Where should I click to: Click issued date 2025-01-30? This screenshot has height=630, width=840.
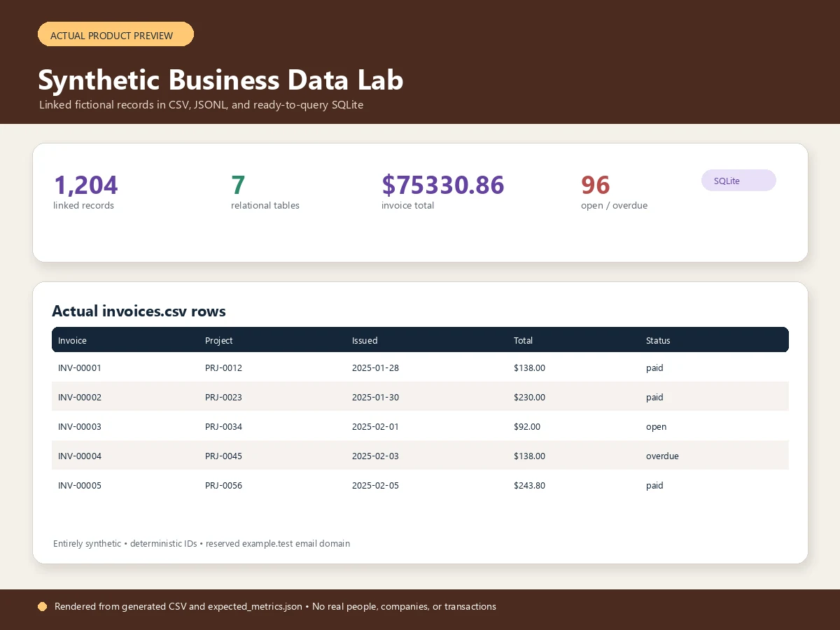coord(375,397)
